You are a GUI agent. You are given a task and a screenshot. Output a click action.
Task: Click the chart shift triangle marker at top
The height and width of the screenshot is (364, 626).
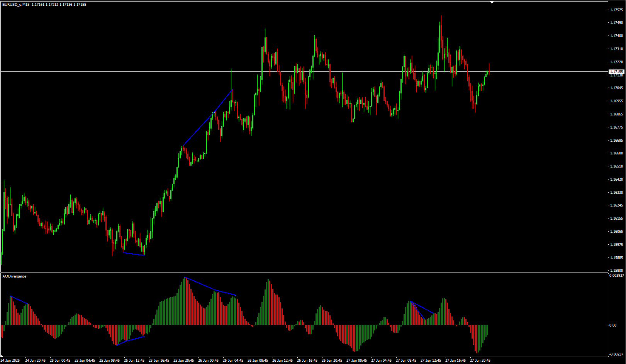pos(492,2)
